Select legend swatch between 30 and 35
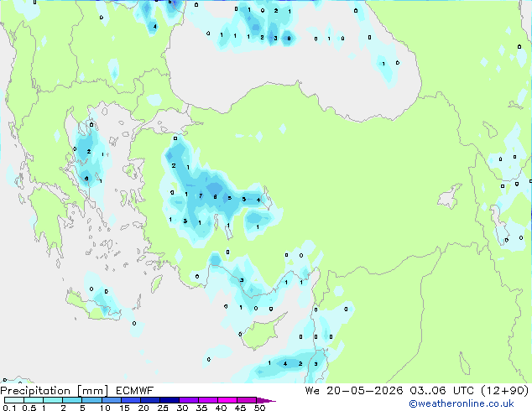 point(188,400)
